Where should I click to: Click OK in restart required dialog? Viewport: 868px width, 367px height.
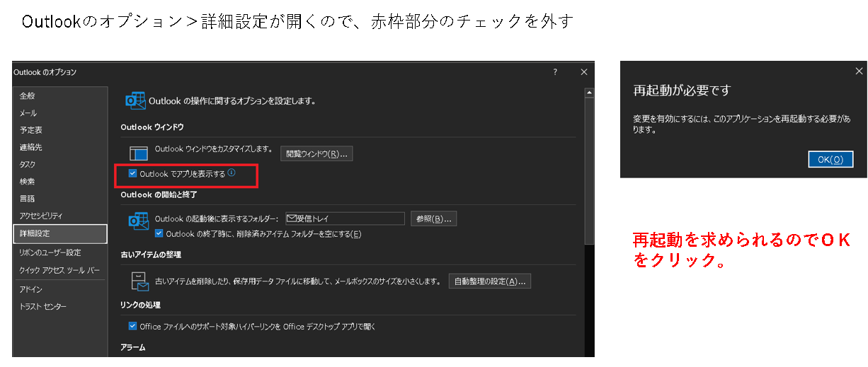(830, 159)
